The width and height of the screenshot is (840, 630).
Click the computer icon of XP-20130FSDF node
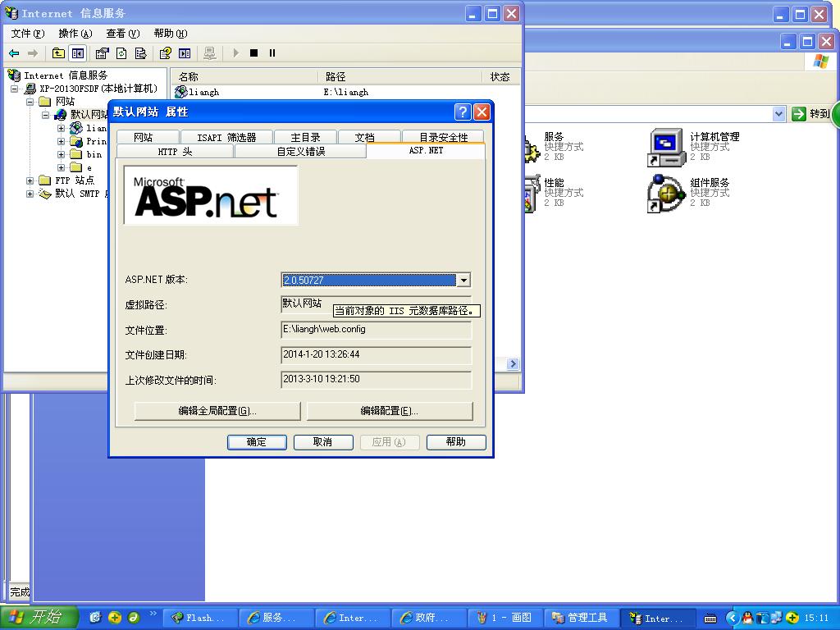point(30,89)
